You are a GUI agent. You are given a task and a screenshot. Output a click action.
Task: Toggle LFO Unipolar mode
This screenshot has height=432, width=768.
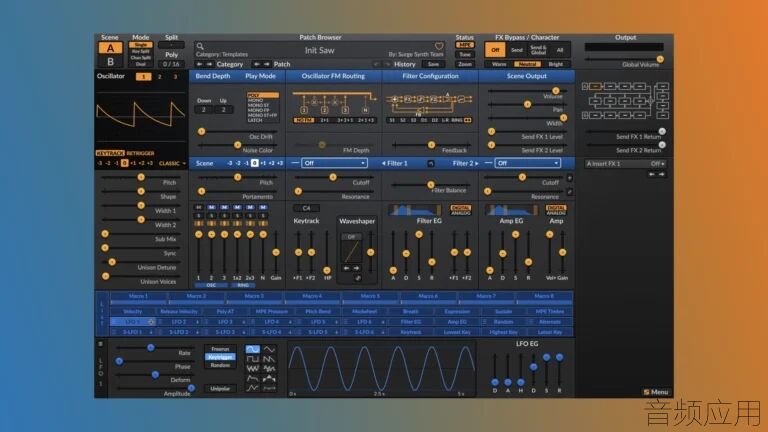pyautogui.click(x=220, y=388)
